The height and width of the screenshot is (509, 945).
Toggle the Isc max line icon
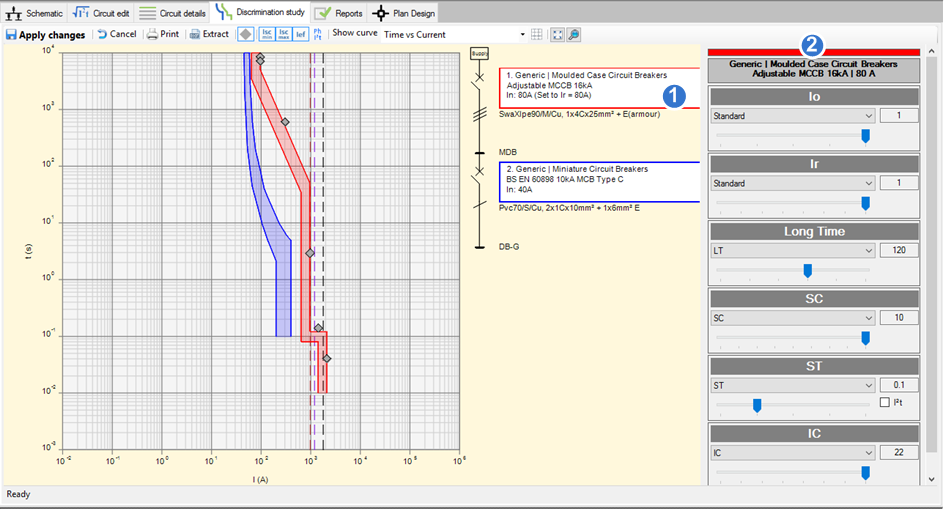pyautogui.click(x=284, y=34)
